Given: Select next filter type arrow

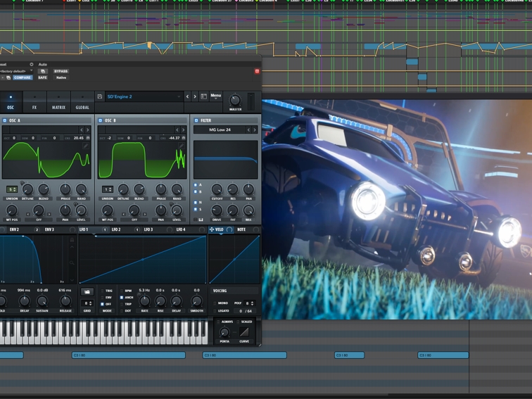Looking at the screenshot, I should [x=255, y=129].
